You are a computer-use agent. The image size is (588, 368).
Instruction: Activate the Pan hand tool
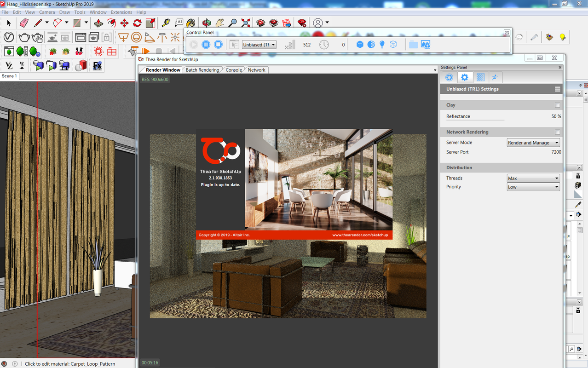click(220, 23)
